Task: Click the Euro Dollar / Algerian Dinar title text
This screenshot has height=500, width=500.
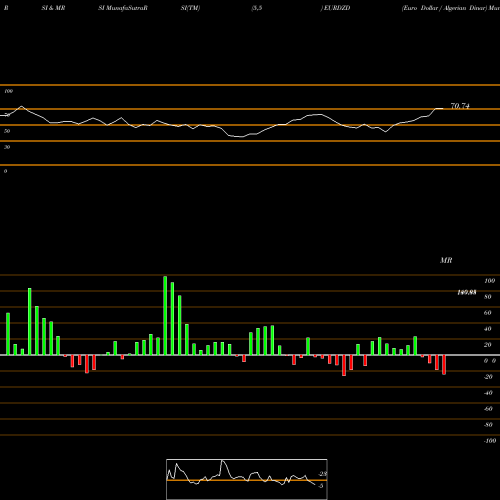Action: (x=444, y=8)
